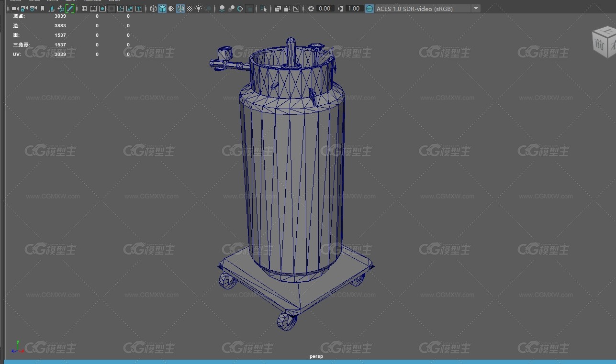Click the Gamma reset icon
This screenshot has height=364, width=616.
click(x=340, y=9)
